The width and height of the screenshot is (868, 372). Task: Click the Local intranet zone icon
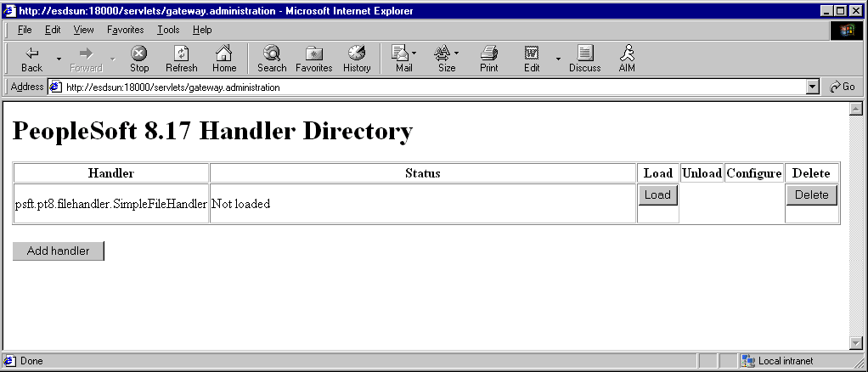pyautogui.click(x=748, y=361)
